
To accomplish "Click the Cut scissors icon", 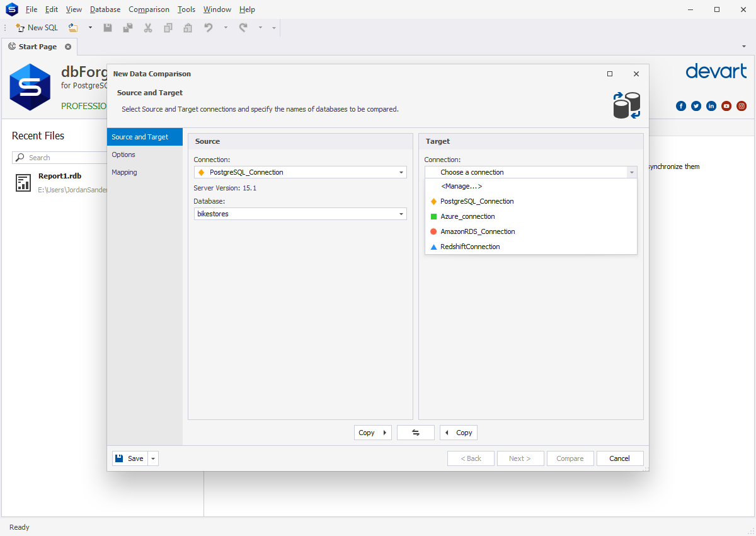I will coord(148,28).
